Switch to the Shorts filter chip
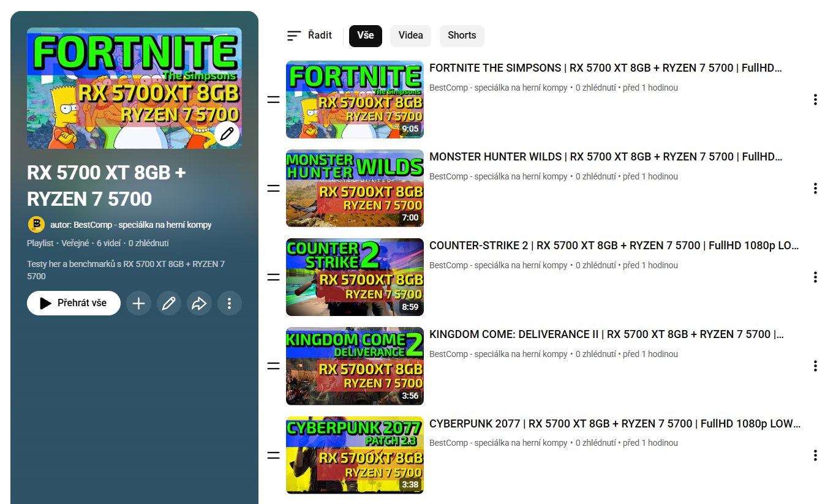 462,36
